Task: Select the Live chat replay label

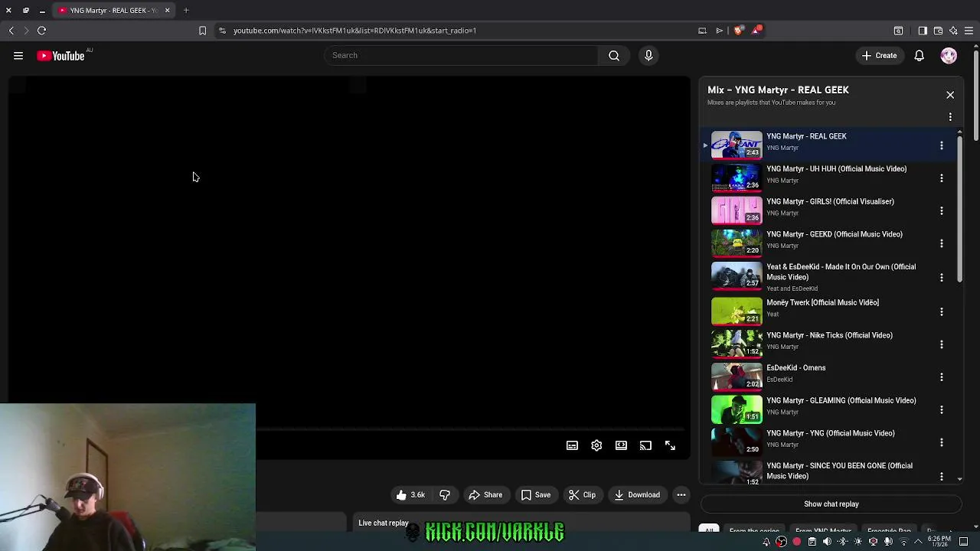Action: pyautogui.click(x=384, y=523)
